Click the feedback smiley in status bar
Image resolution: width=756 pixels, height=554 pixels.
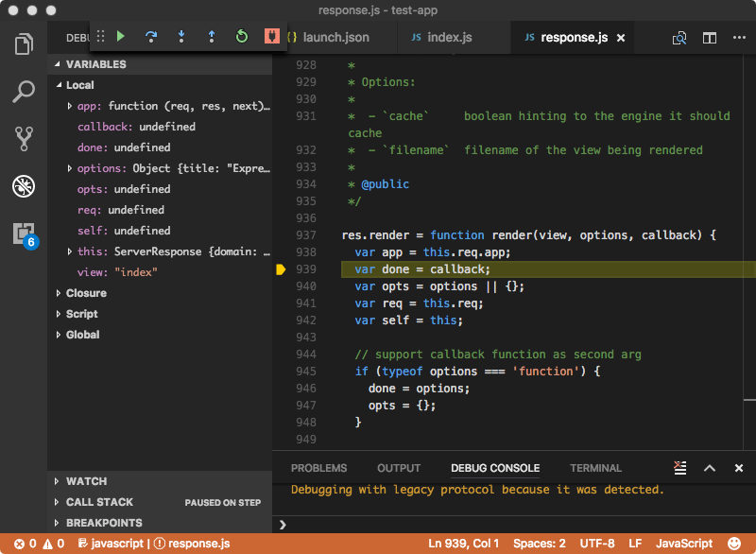[x=734, y=544]
